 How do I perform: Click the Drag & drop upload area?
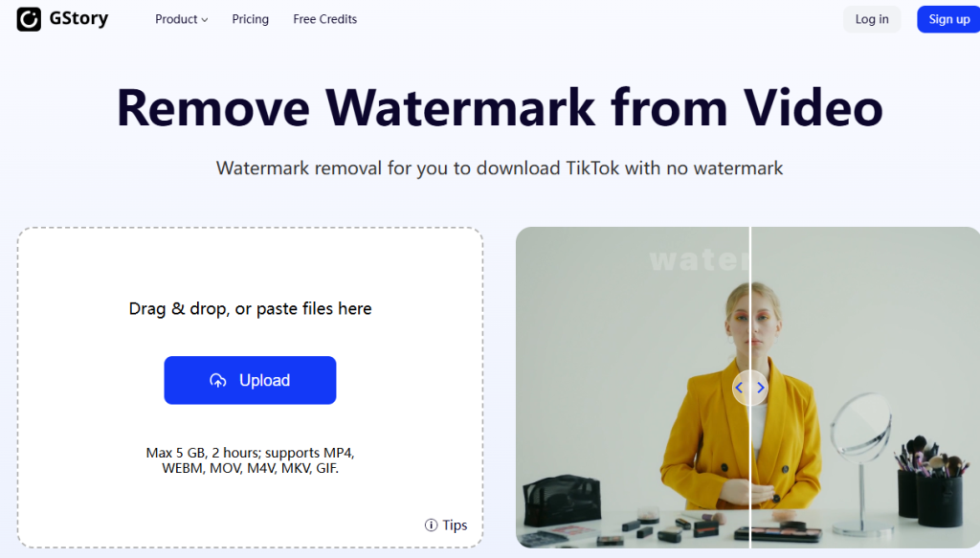(250, 388)
